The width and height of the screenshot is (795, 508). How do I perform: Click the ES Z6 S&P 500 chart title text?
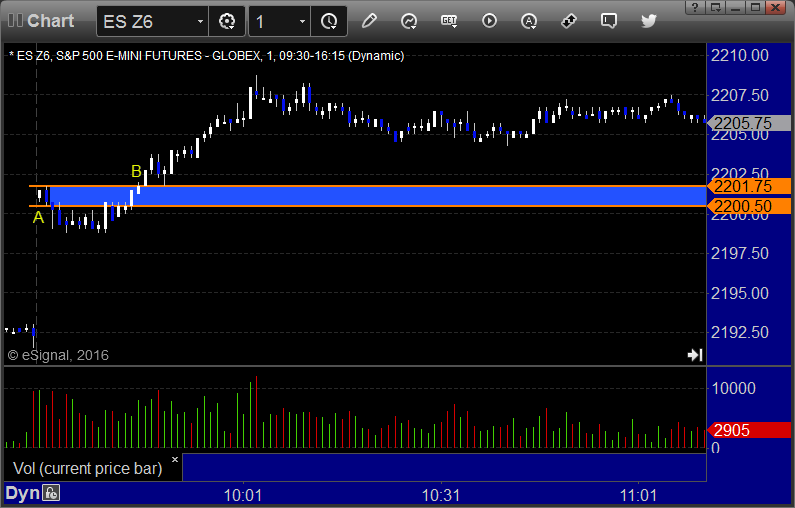[x=207, y=56]
